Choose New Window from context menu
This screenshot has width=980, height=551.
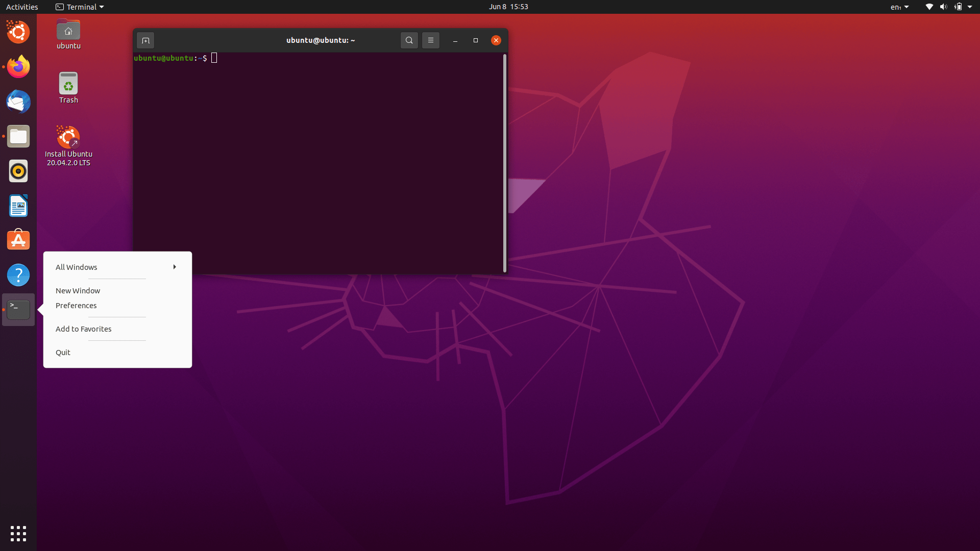[x=117, y=291]
